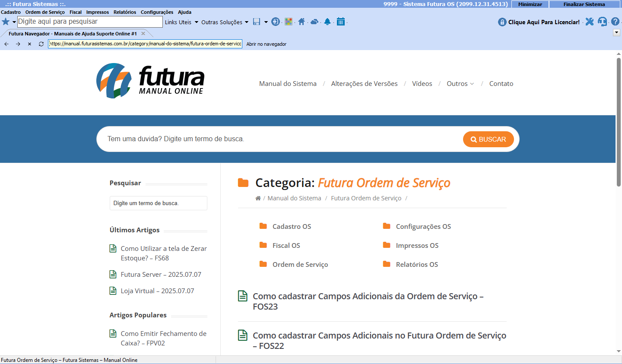Open the Contato navigation link
The width and height of the screenshot is (622, 364).
coord(501,84)
